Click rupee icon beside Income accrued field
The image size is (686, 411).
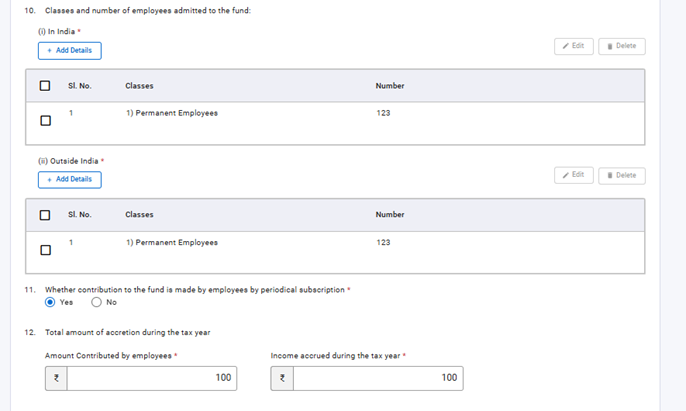(x=282, y=378)
